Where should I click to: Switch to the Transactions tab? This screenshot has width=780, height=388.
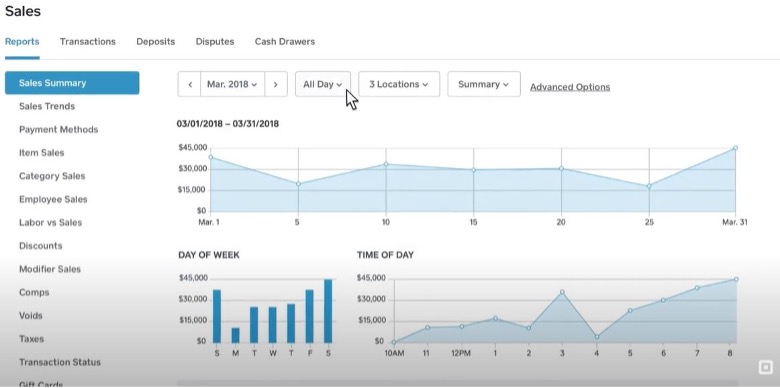click(x=88, y=42)
